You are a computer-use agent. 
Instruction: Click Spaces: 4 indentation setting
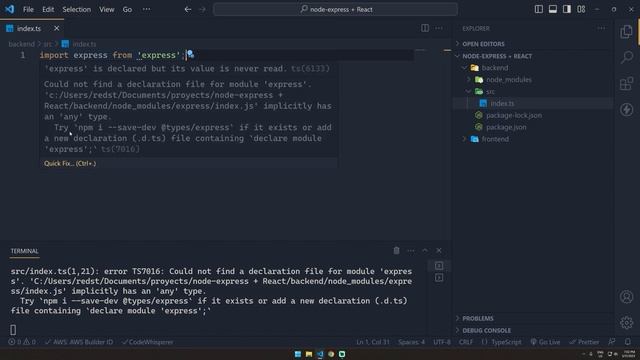click(x=411, y=342)
